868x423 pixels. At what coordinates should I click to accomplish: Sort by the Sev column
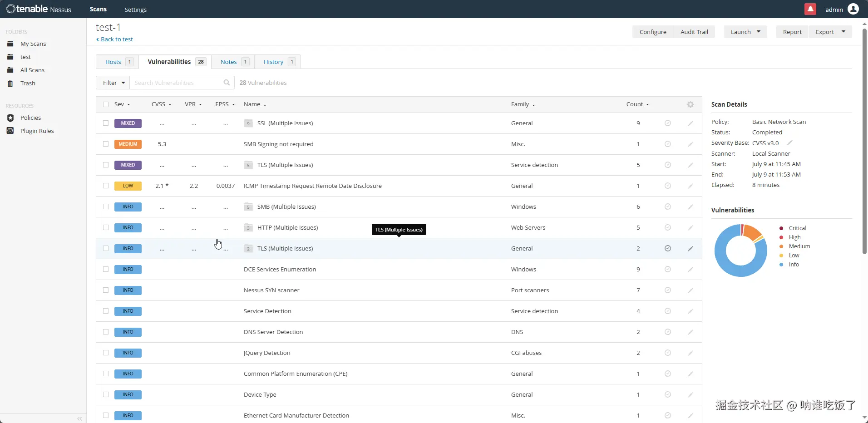click(122, 104)
